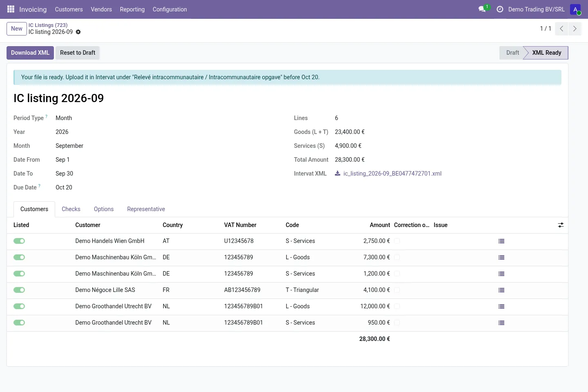Toggle Listed for Demo Handels Wien GmbH
The width and height of the screenshot is (588, 392).
pos(19,241)
